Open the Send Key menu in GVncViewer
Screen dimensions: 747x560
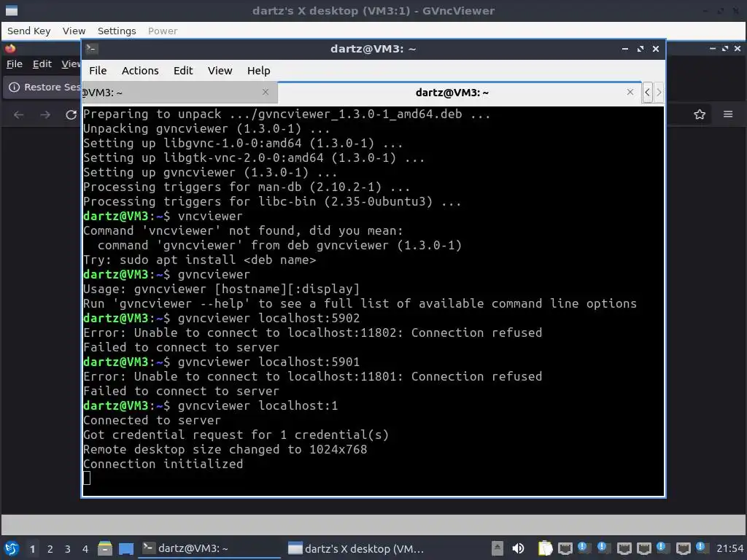click(28, 31)
